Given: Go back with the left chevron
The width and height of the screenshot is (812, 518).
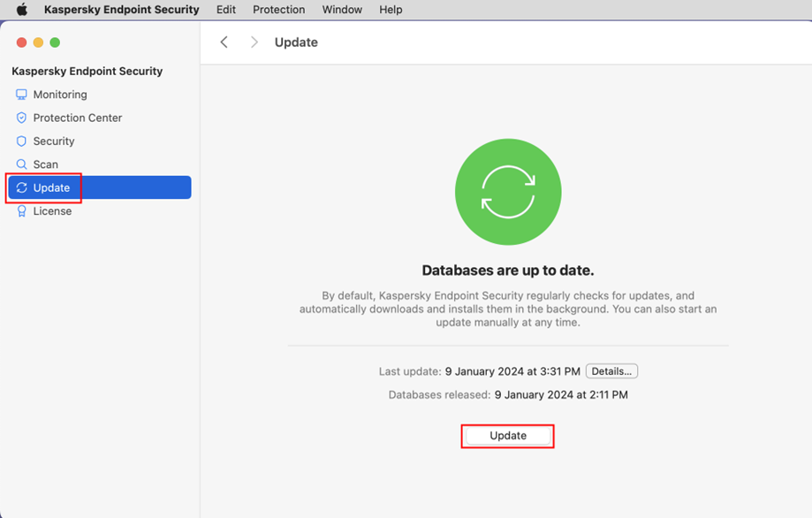Looking at the screenshot, I should tap(224, 42).
